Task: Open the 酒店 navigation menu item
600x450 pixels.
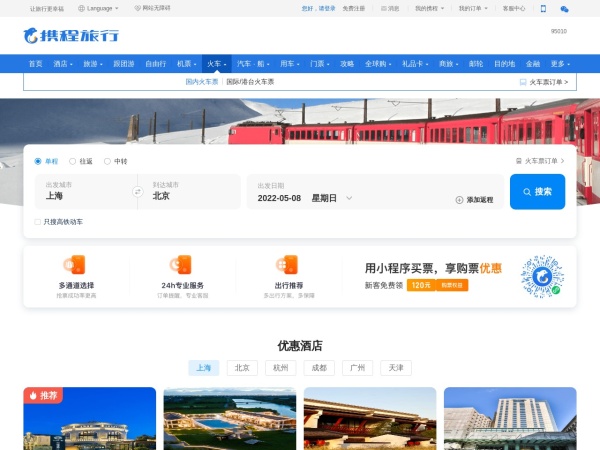Action: [x=63, y=63]
